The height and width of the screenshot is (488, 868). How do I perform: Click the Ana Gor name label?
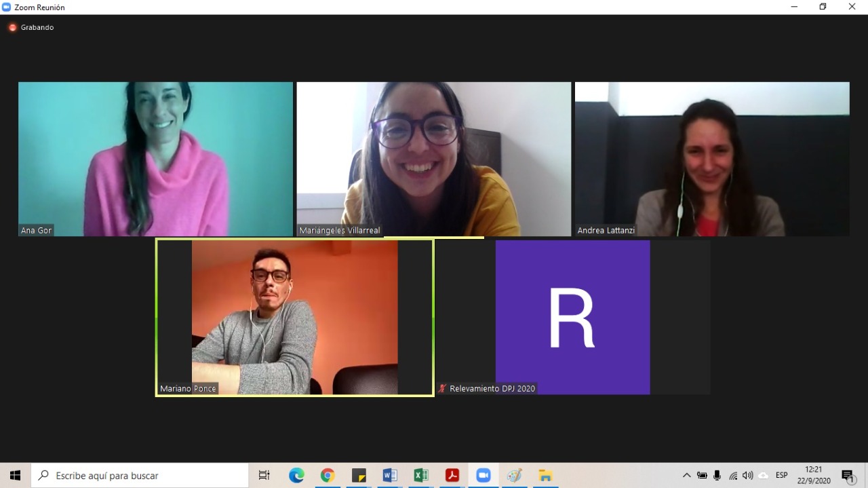[x=37, y=231]
